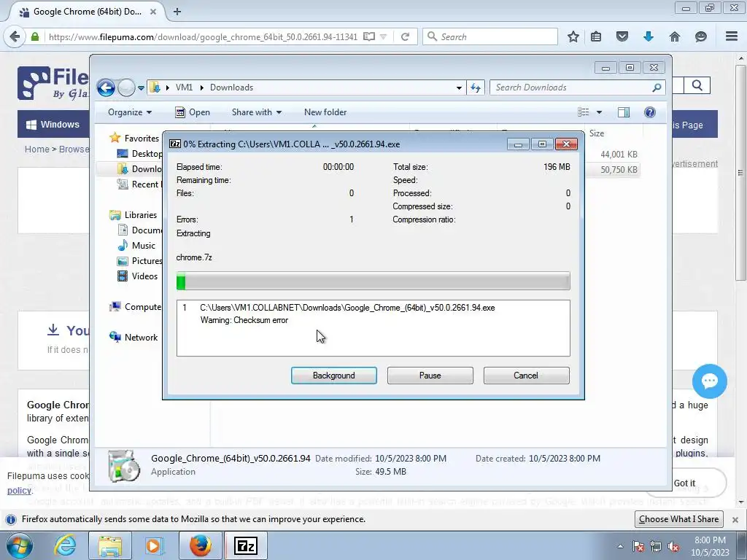Bookmark this page with star icon
The image size is (747, 560).
click(x=573, y=36)
